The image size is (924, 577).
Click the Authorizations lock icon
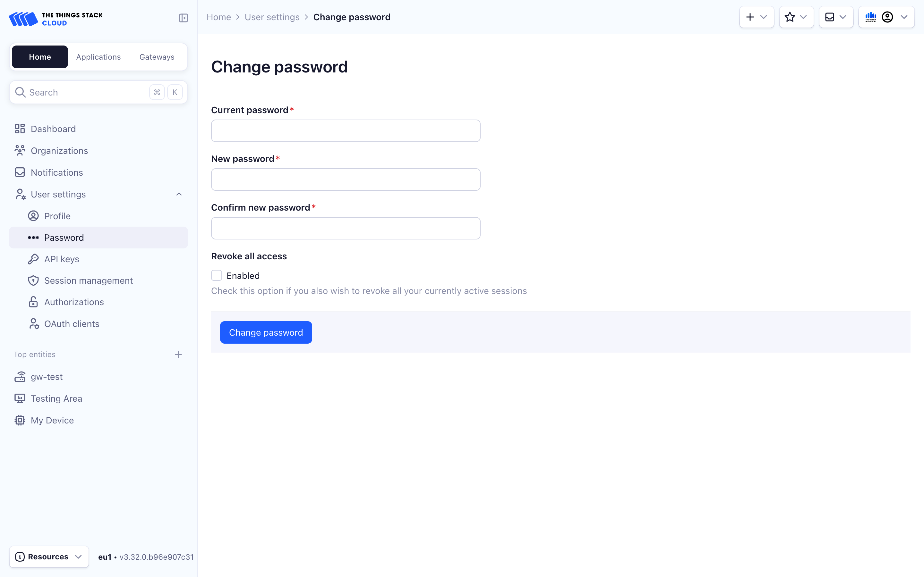[x=34, y=302]
